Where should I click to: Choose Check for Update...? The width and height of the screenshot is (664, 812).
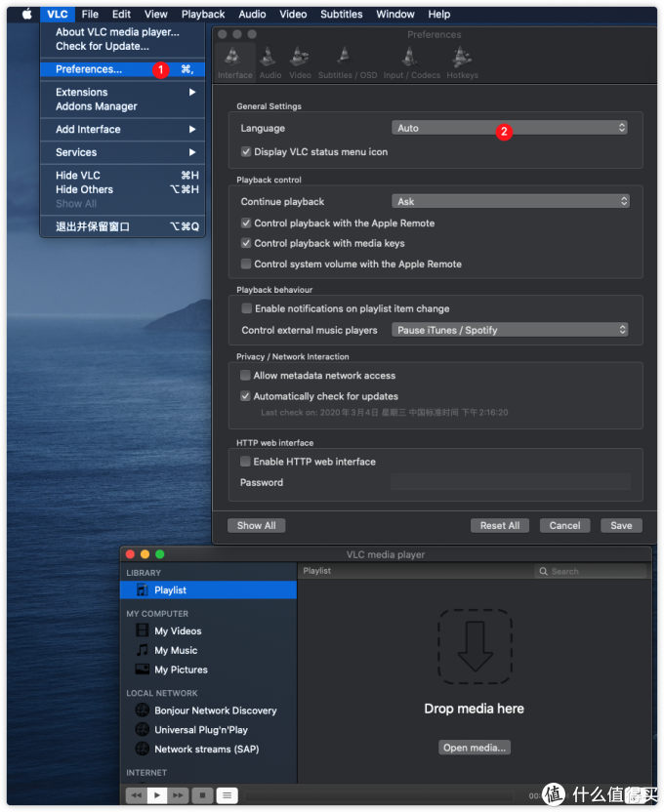pos(123,46)
